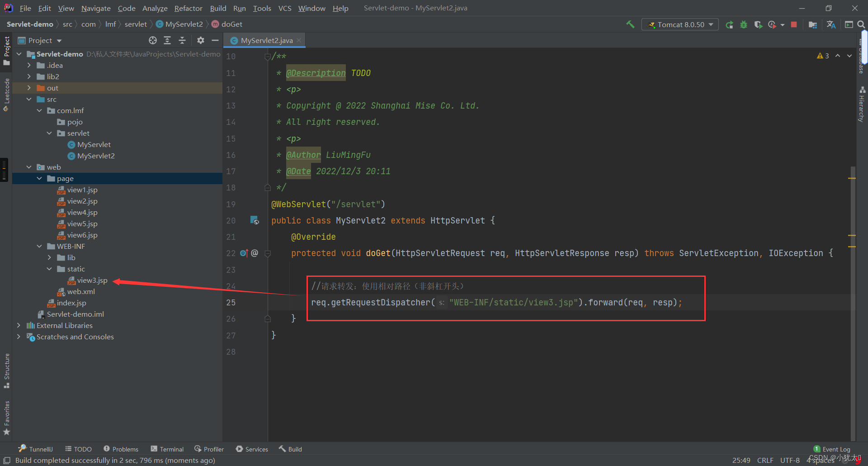Open Project panel settings gear
This screenshot has height=466, width=868.
201,40
